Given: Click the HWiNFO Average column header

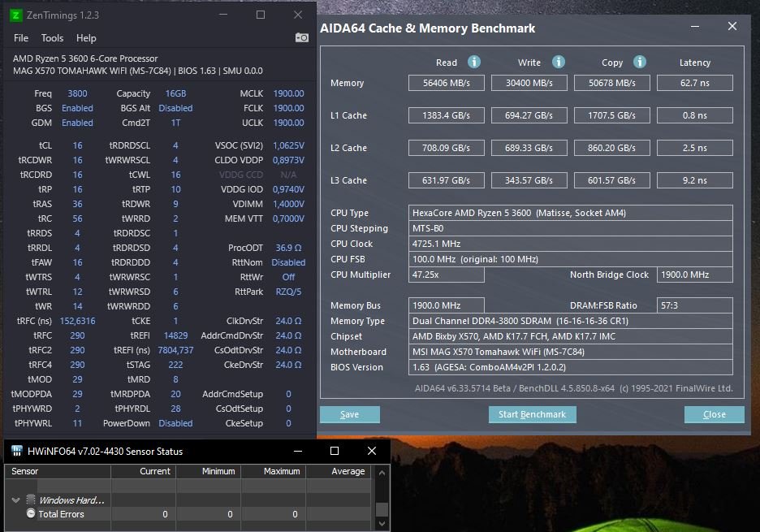Looking at the screenshot, I should pyautogui.click(x=339, y=471).
